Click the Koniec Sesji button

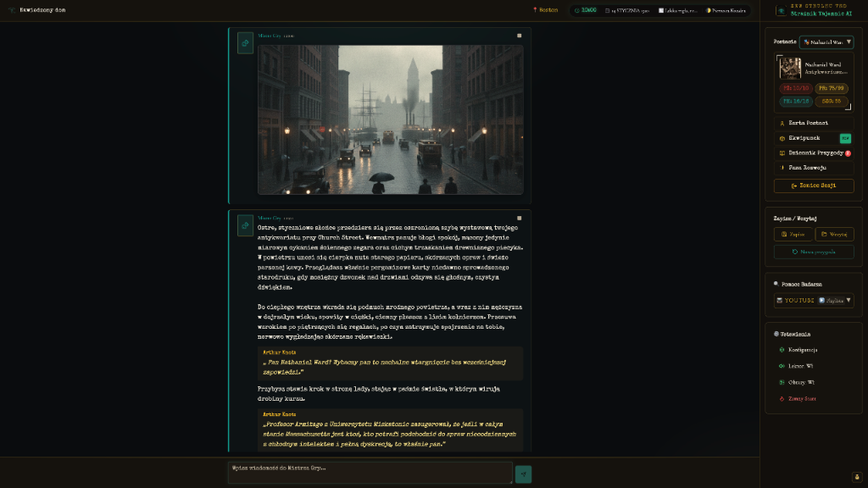click(814, 186)
